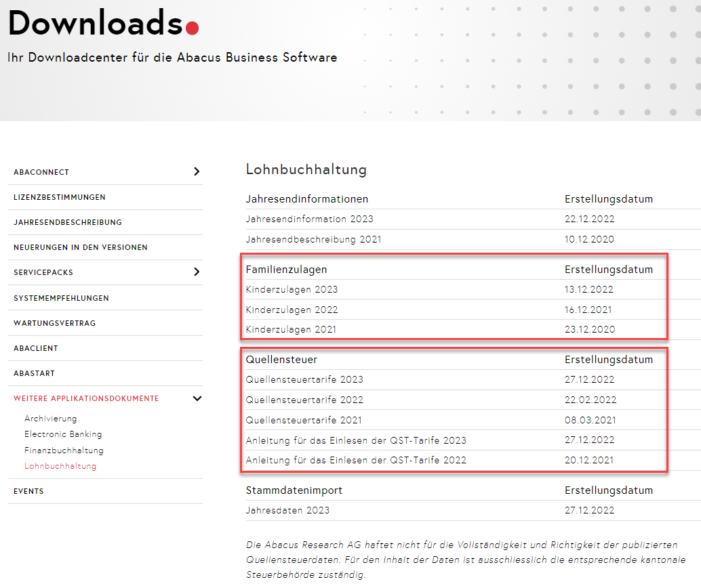Open the Finanzbuchhaltung submenu item
701x588 pixels.
coord(64,450)
